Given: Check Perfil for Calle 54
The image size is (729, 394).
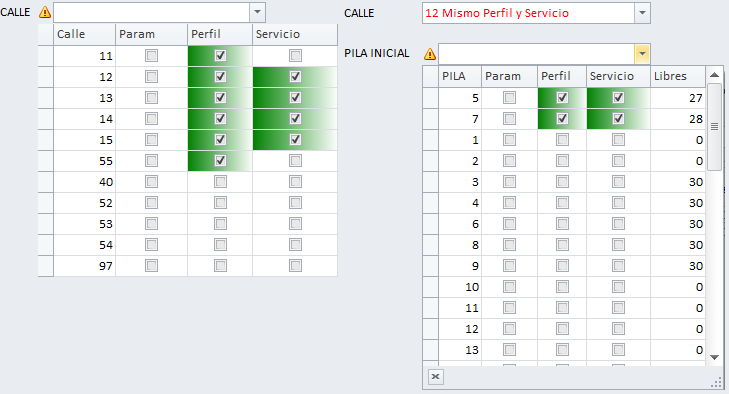Looking at the screenshot, I should (220, 245).
